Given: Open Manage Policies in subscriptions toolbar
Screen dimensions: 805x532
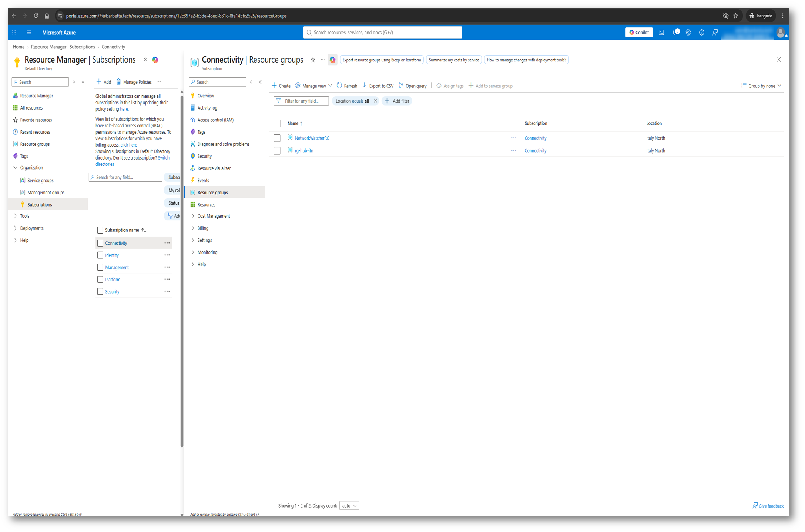Looking at the screenshot, I should [x=134, y=82].
